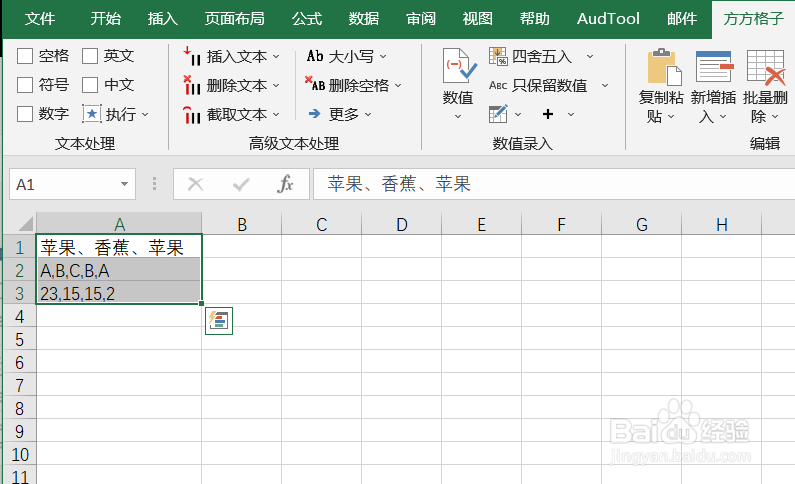Select column D header
Viewport: 795px width, 484px height.
tap(401, 224)
